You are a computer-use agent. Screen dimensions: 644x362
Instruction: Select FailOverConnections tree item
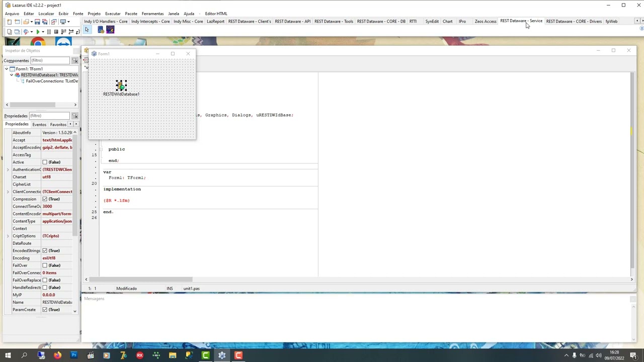[x=52, y=81]
